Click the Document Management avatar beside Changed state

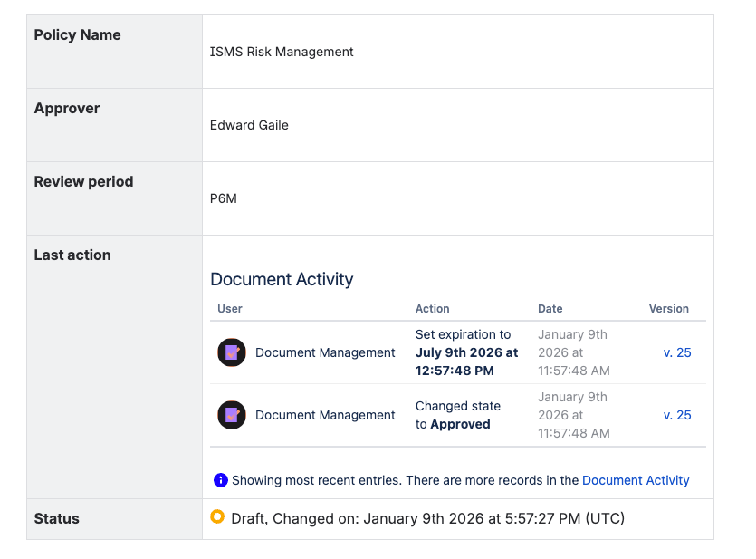point(232,415)
